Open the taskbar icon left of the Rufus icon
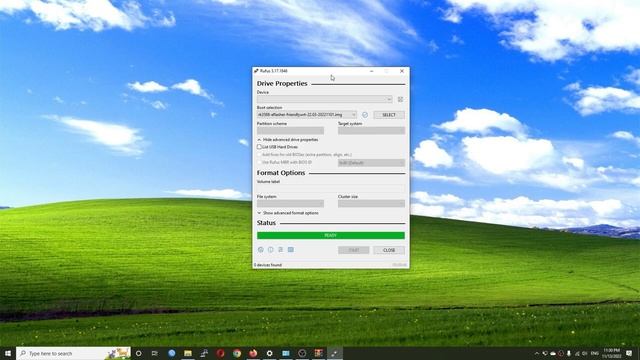The width and height of the screenshot is (640, 360). click(318, 353)
